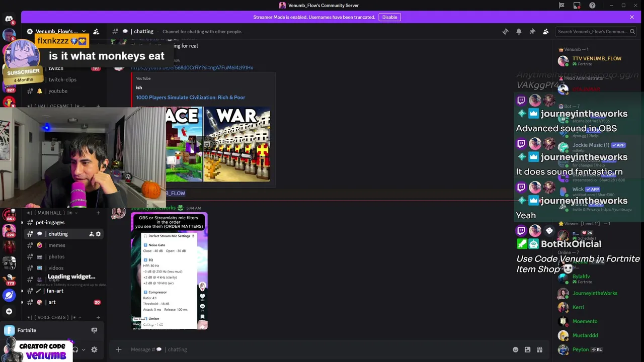Open the Inbox icon in title bar
The height and width of the screenshot is (362, 644).
click(577, 6)
